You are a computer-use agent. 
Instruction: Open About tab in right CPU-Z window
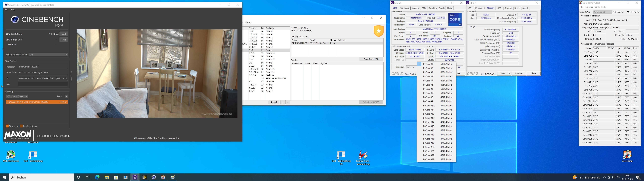click(x=525, y=8)
